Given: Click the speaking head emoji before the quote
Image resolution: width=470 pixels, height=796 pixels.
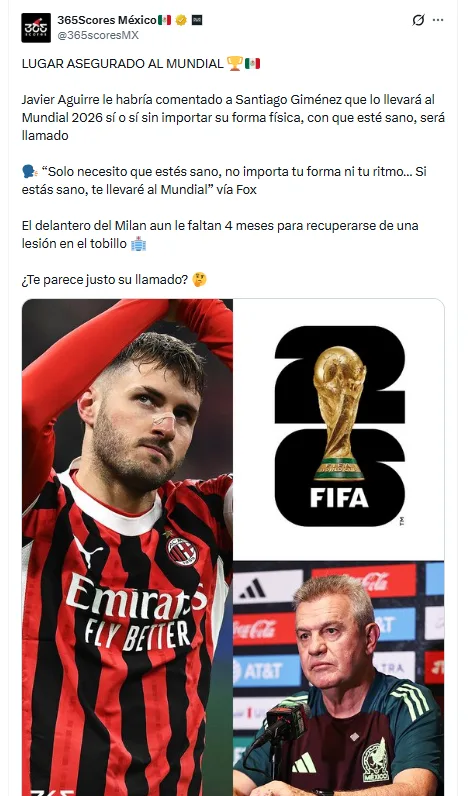Looking at the screenshot, I should click(x=29, y=172).
